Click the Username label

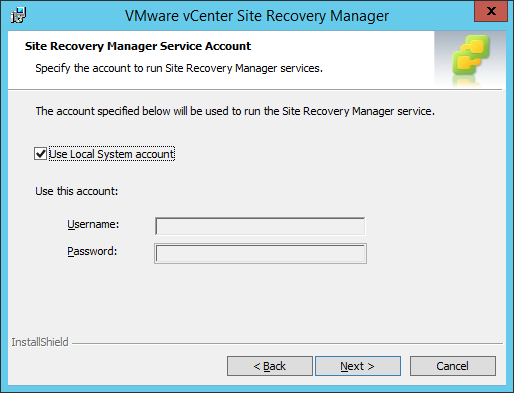[93, 224]
